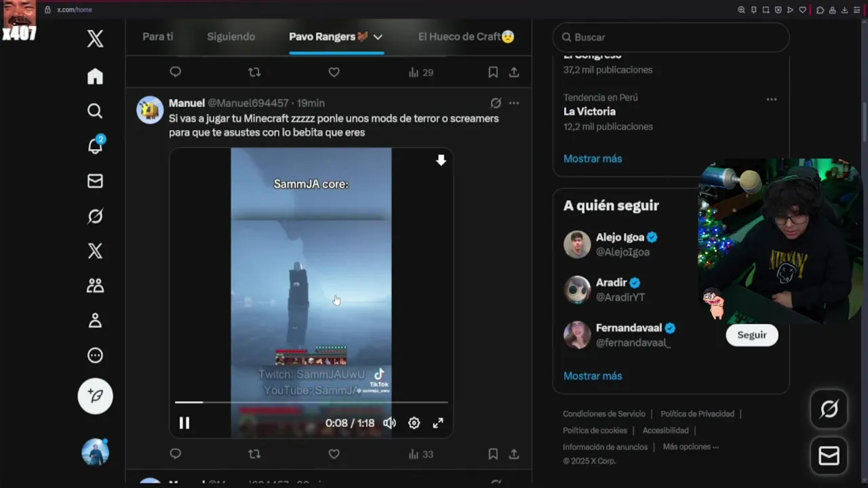The height and width of the screenshot is (488, 868).
Task: Open Premium X icon in sidebar
Action: click(95, 251)
